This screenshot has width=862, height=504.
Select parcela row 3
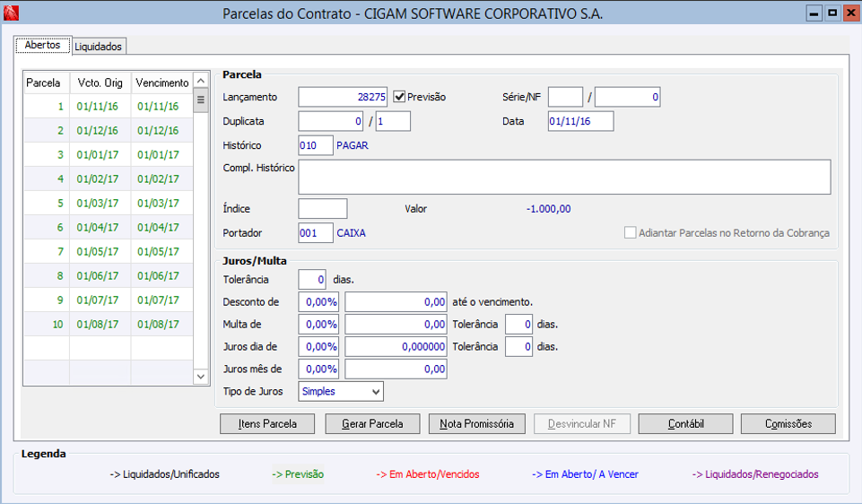[109, 154]
